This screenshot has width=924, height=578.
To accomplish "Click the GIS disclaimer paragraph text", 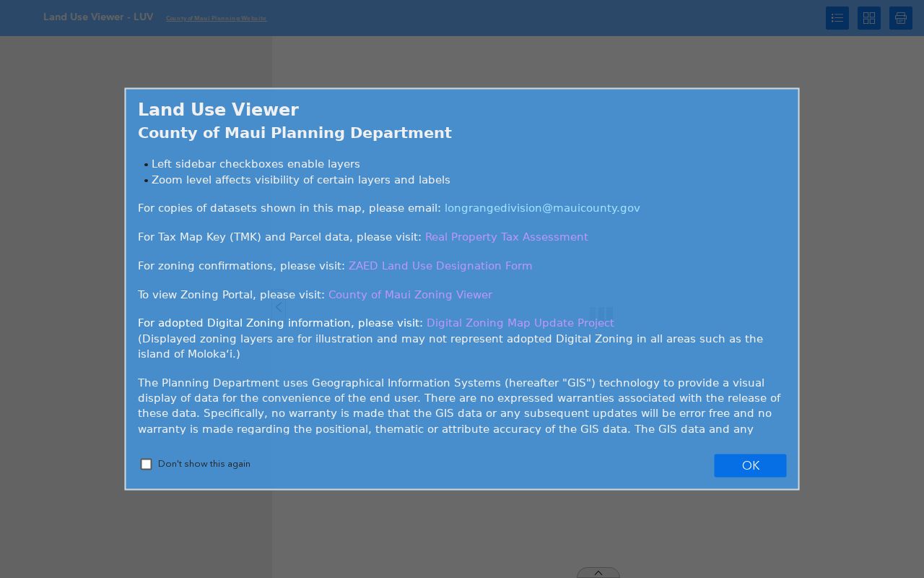I will (x=459, y=406).
